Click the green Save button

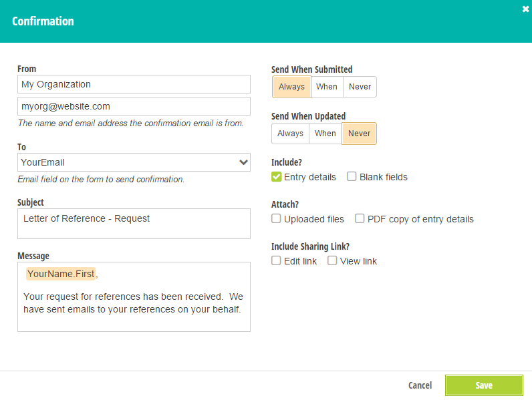[484, 385]
